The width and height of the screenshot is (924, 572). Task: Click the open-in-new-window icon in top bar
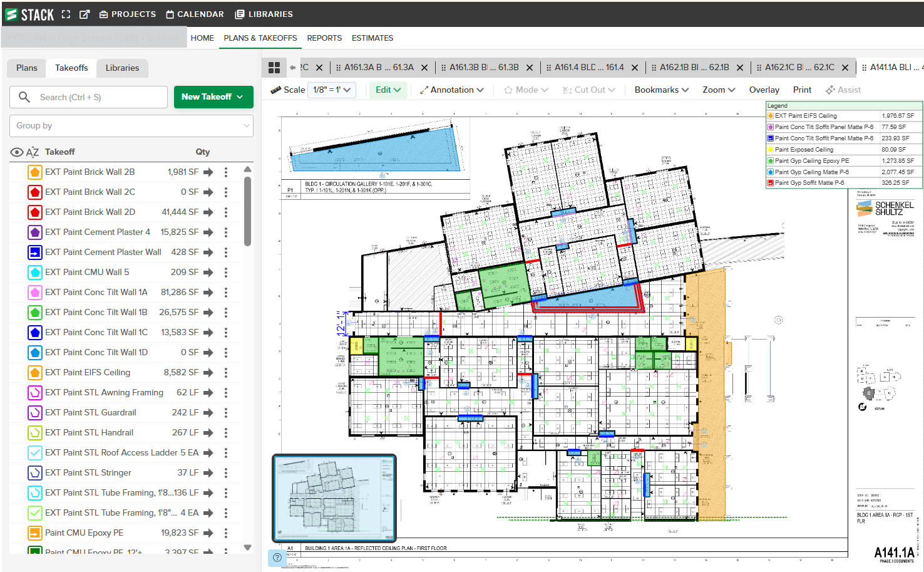(85, 14)
